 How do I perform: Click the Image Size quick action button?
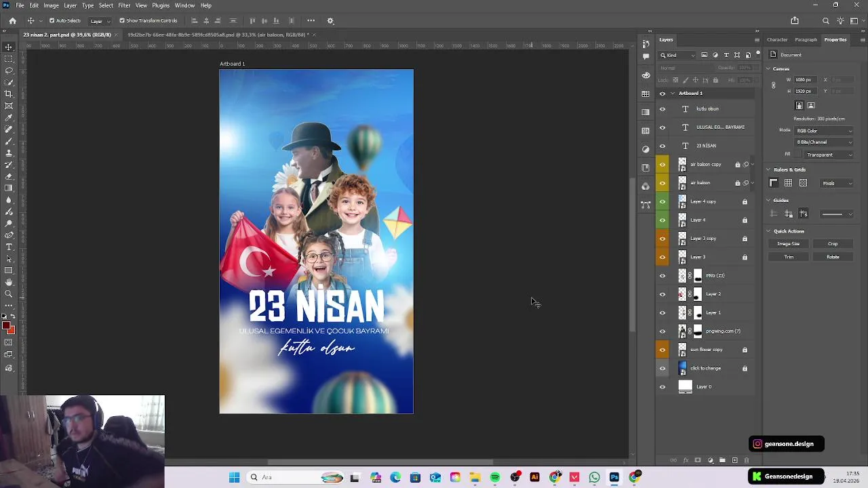[x=789, y=244]
